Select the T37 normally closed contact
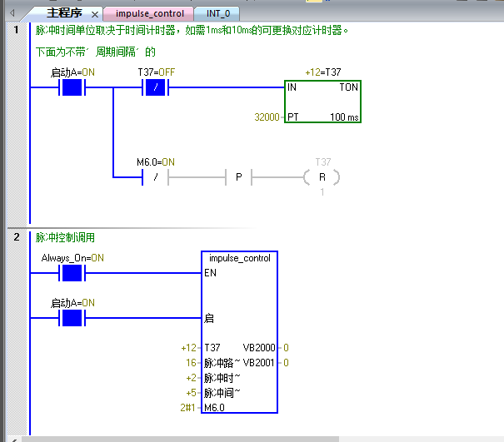 pyautogui.click(x=155, y=87)
